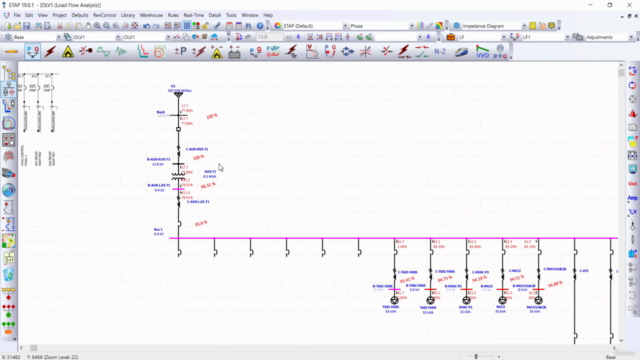
Task: Open the Tools menu
Action: [231, 15]
